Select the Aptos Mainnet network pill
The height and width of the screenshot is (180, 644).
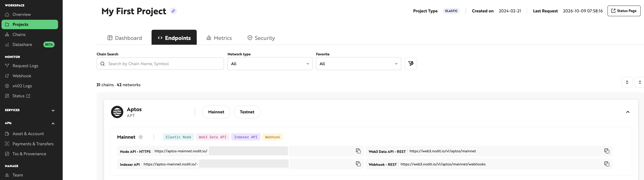click(216, 112)
